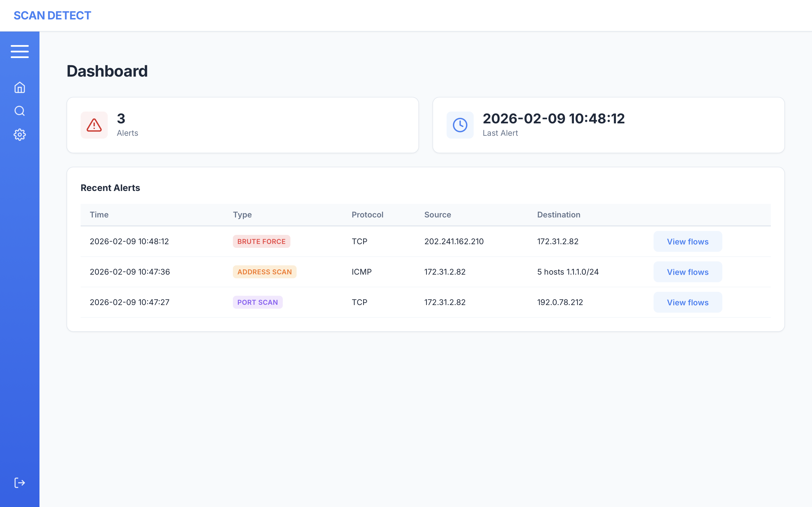Click the BRUTE FORCE type badge
812x507 pixels.
coord(261,241)
